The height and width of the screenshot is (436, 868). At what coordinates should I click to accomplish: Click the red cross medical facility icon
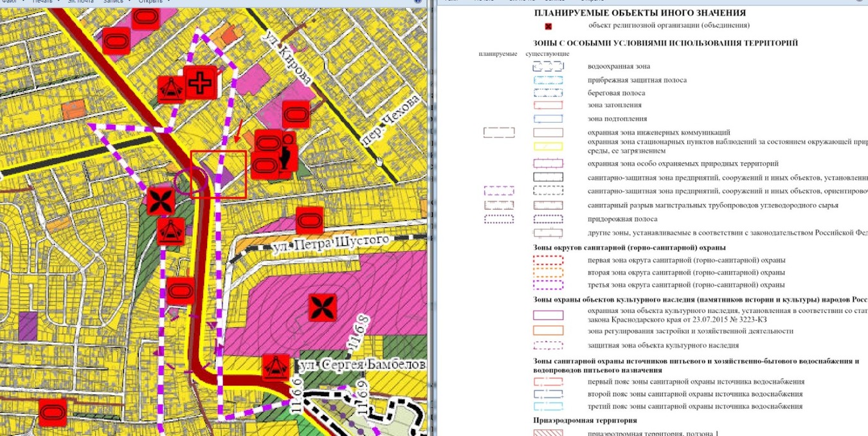[199, 82]
